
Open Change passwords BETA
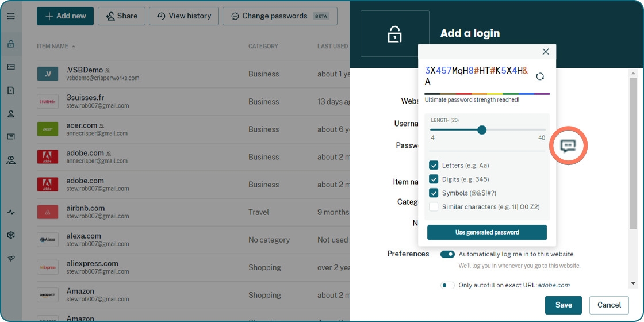coord(280,16)
